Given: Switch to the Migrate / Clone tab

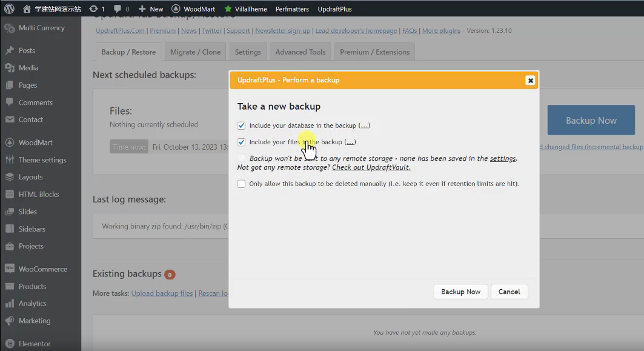Looking at the screenshot, I should click(196, 52).
